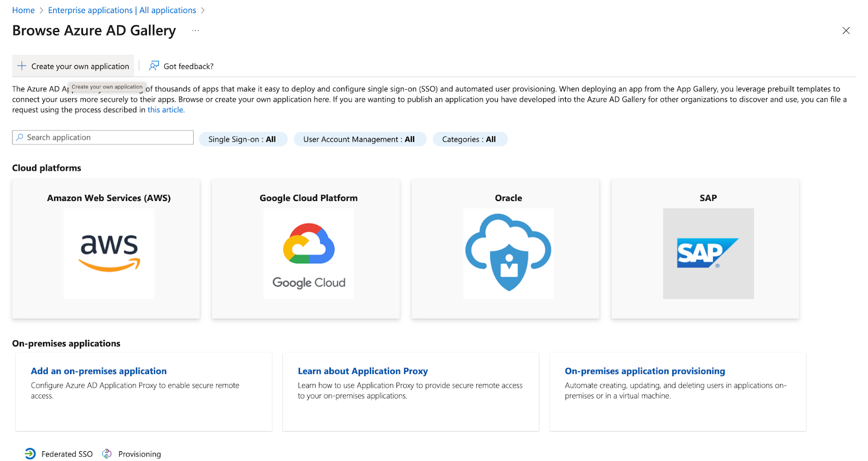Focus the Search application field
The image size is (868, 461).
103,137
